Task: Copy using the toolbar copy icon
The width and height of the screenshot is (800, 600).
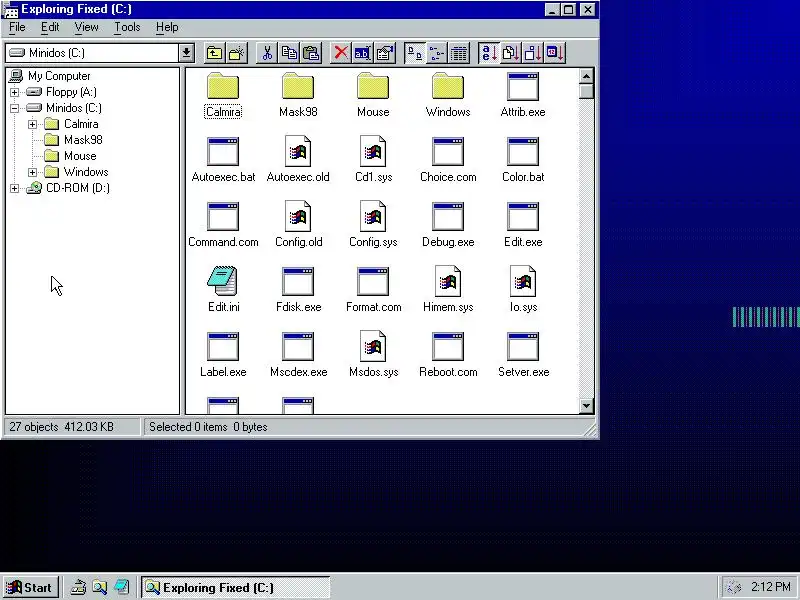Action: (289, 53)
